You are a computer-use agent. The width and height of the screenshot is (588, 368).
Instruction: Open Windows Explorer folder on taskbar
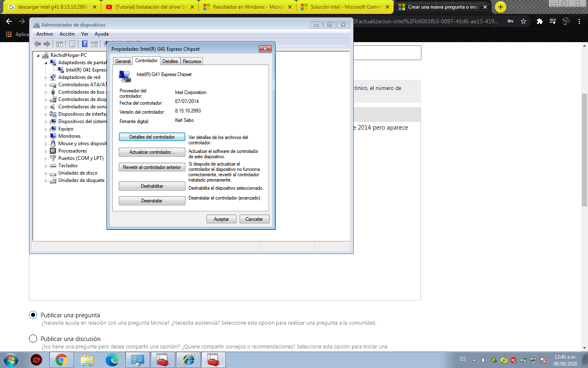(87, 360)
